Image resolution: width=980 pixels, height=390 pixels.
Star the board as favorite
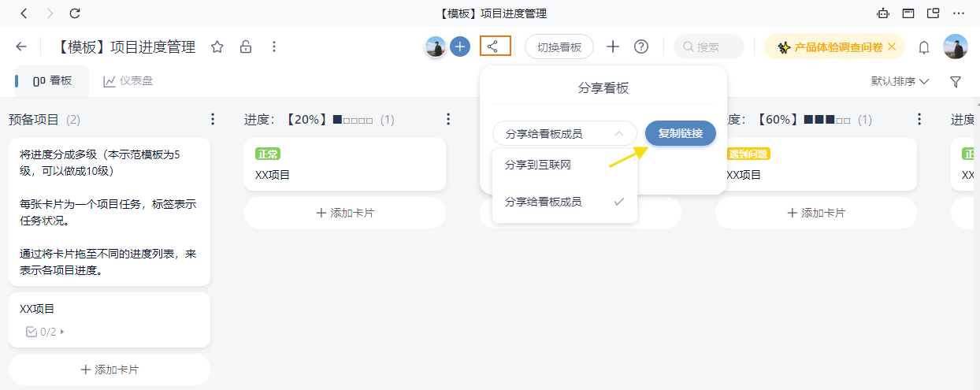pyautogui.click(x=217, y=47)
